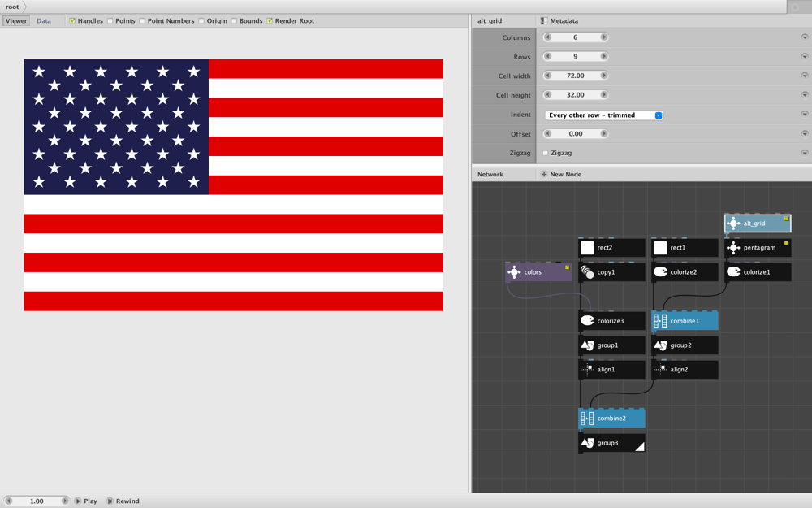The height and width of the screenshot is (508, 812).
Task: Click the root breadcrumb
Action: click(12, 7)
